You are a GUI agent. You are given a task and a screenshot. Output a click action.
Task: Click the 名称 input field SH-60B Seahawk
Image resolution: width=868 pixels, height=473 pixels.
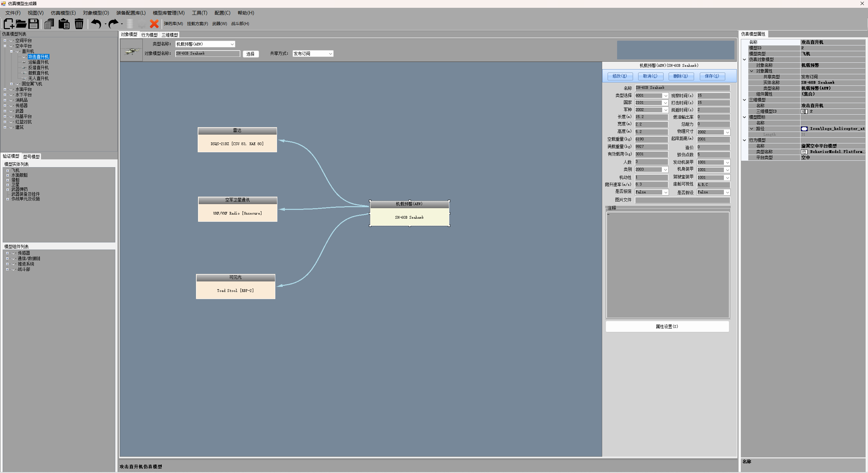[682, 88]
